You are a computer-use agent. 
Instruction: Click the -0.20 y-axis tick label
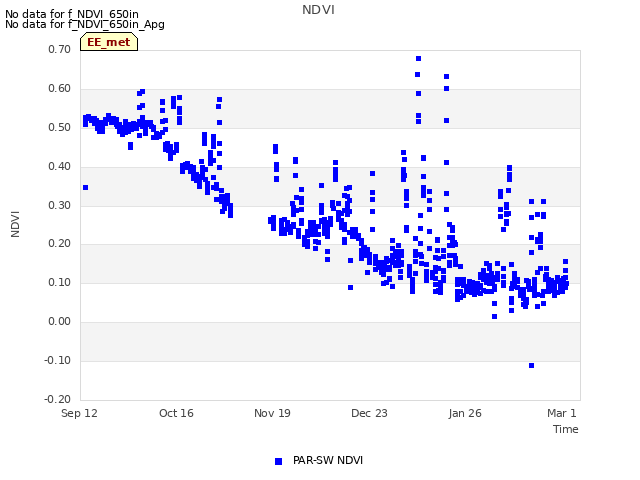58,399
